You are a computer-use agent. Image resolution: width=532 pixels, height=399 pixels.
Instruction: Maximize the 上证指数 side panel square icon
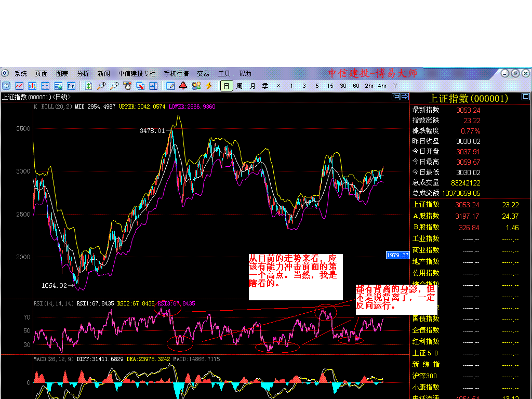[x=525, y=97]
